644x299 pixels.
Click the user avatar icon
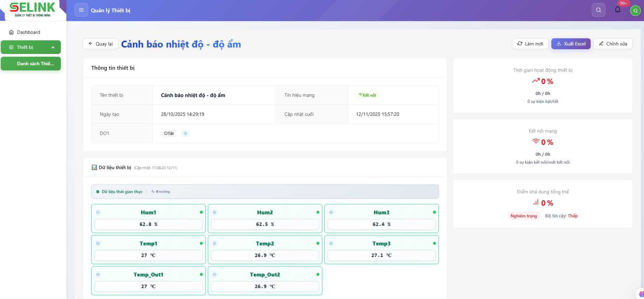[x=635, y=11]
